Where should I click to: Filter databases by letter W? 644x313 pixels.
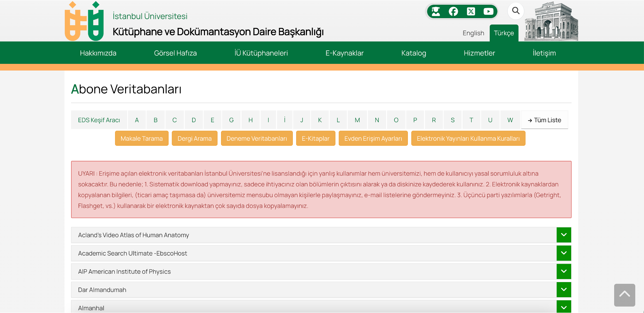[x=510, y=120]
